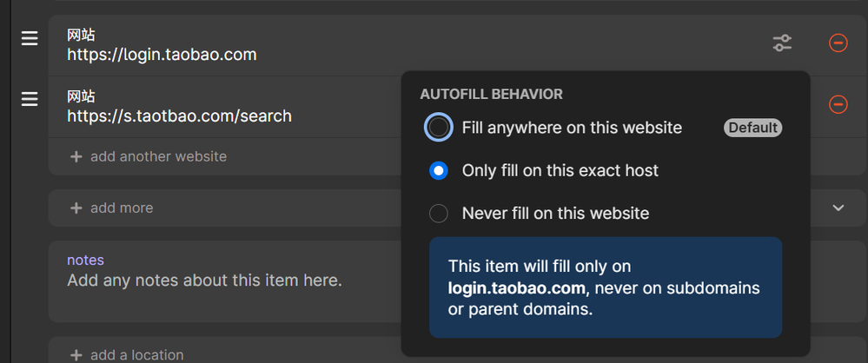The width and height of the screenshot is (868, 363).
Task: Grab the drag handle for login.taobao.com row
Action: point(30,39)
